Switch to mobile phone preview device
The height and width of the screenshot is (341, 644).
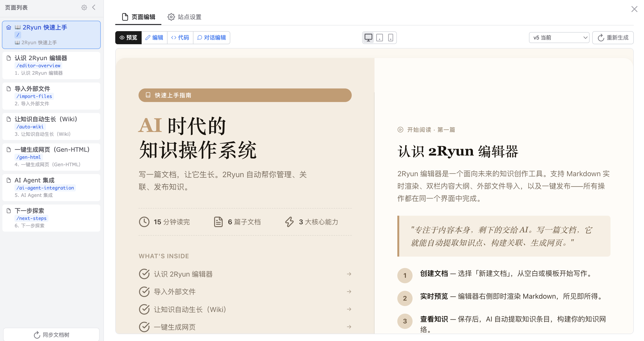390,38
